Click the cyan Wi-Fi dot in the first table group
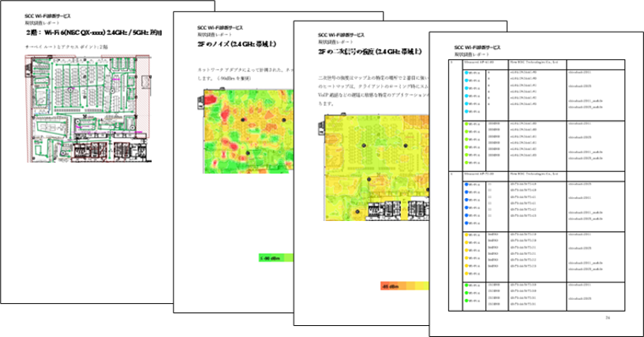This screenshot has width=644, height=337. pyautogui.click(x=466, y=73)
